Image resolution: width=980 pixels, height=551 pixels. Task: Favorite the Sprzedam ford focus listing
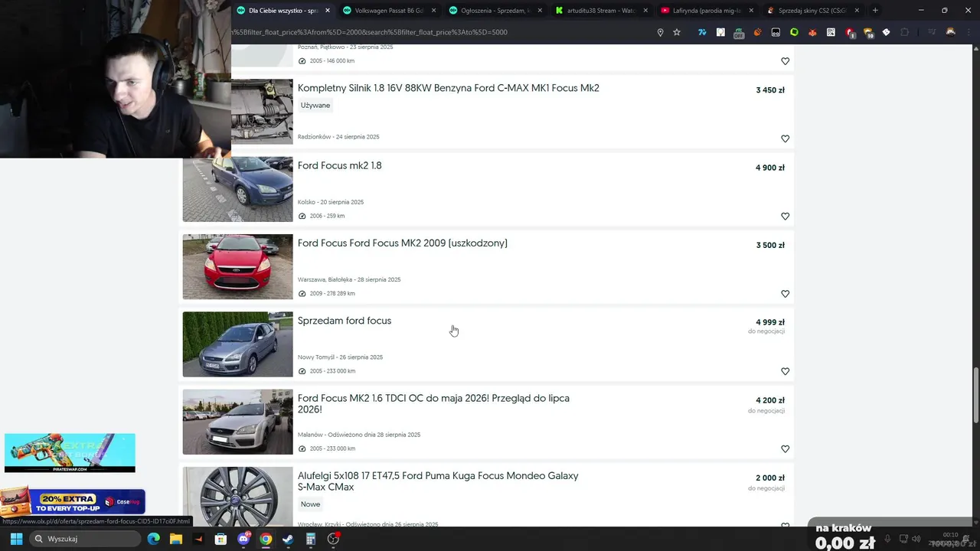[x=785, y=371]
